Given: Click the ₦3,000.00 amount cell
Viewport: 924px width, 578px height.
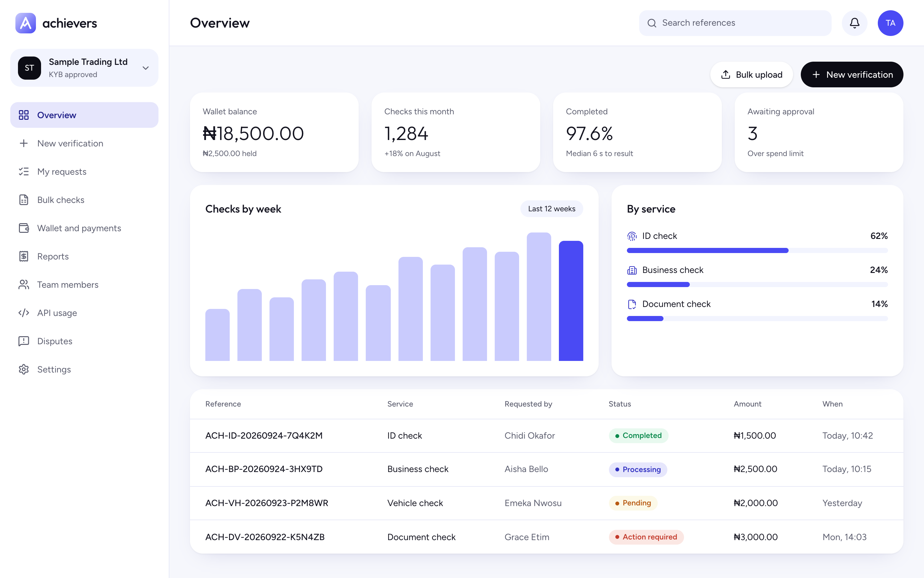Looking at the screenshot, I should click(x=756, y=537).
